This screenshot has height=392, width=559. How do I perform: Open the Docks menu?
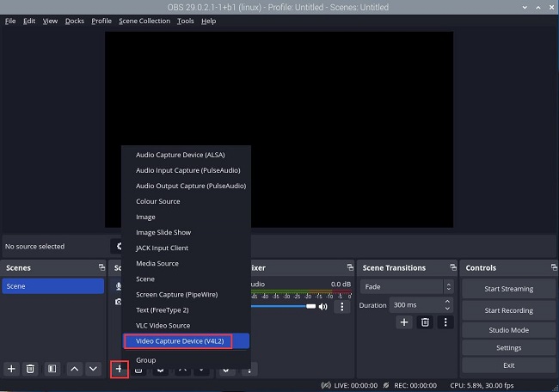pos(75,21)
